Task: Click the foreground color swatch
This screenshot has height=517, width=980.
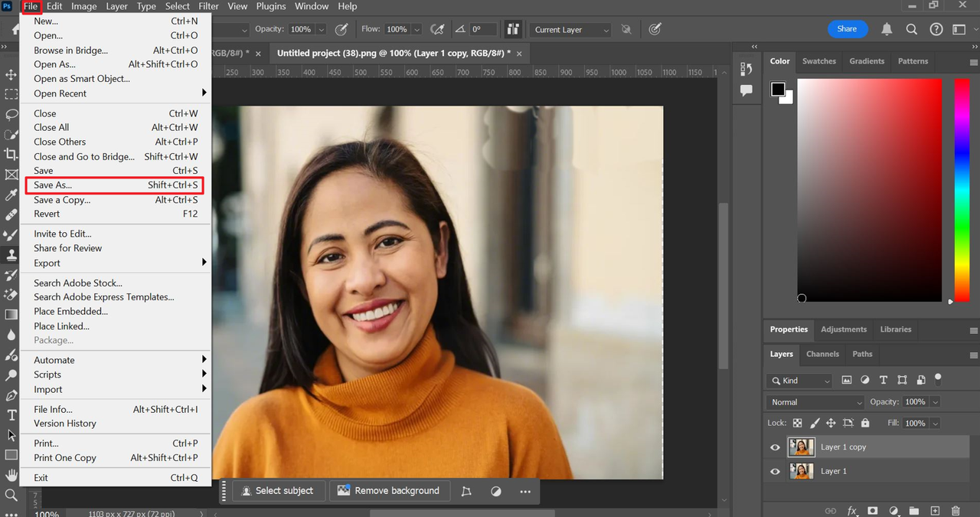Action: [778, 89]
